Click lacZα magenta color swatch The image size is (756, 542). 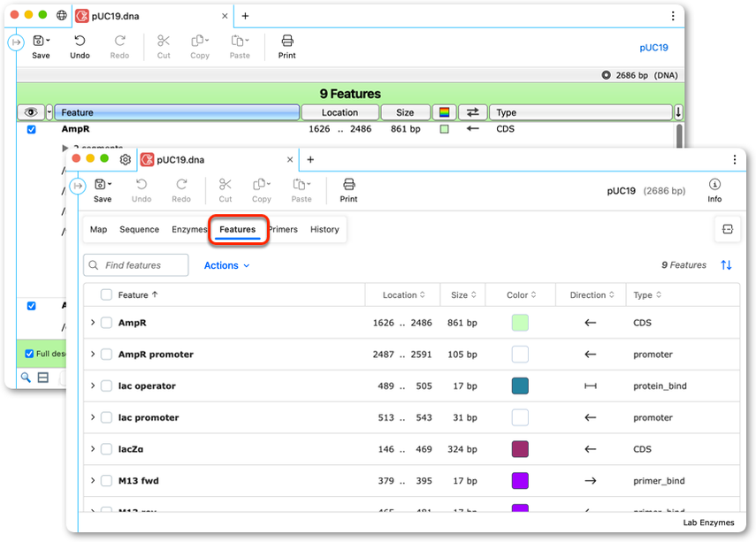click(520, 449)
